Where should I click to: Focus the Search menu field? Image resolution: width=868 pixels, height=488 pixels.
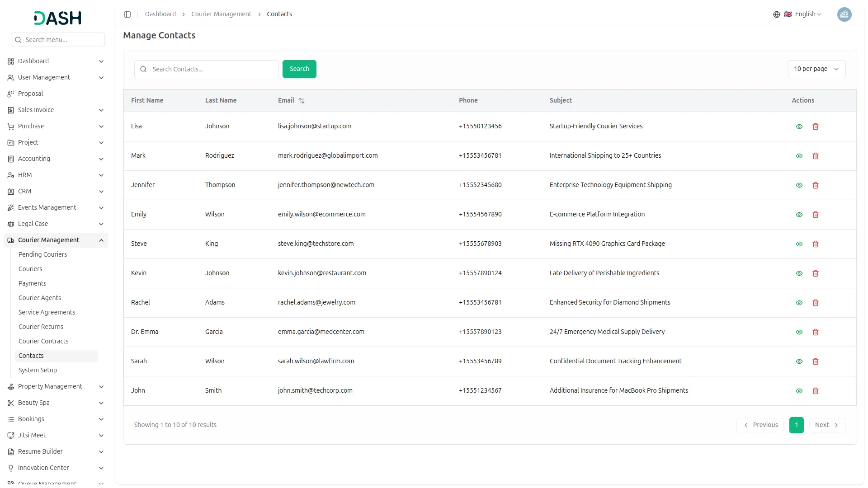(58, 40)
